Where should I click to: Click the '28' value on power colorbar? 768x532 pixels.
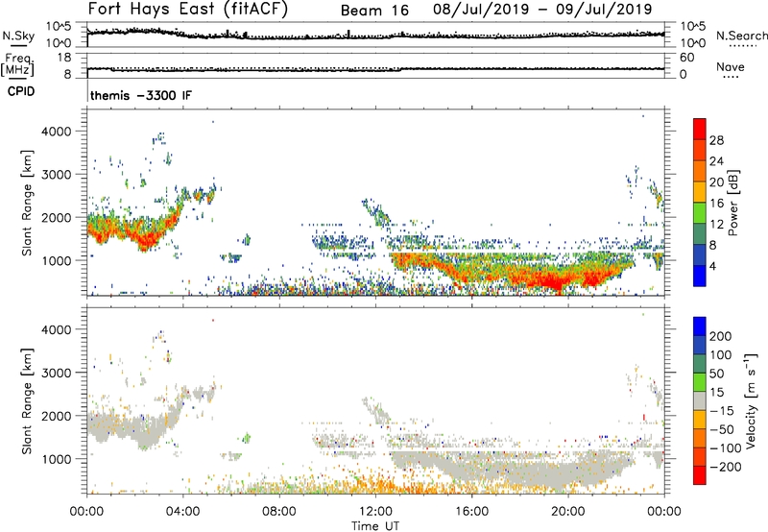pyautogui.click(x=716, y=140)
